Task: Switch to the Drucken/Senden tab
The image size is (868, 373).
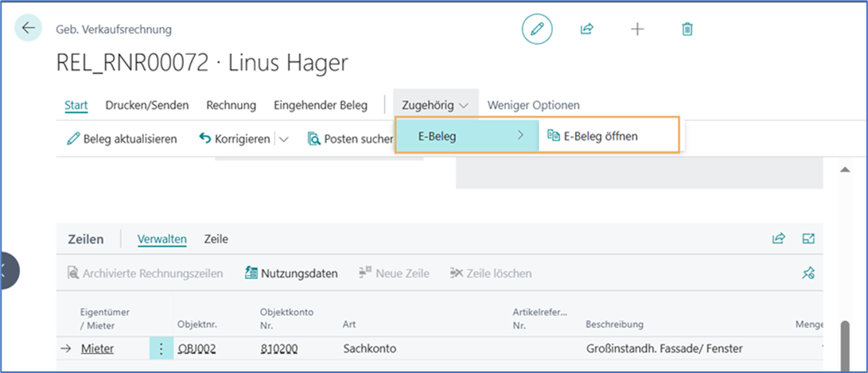Action: click(x=147, y=105)
